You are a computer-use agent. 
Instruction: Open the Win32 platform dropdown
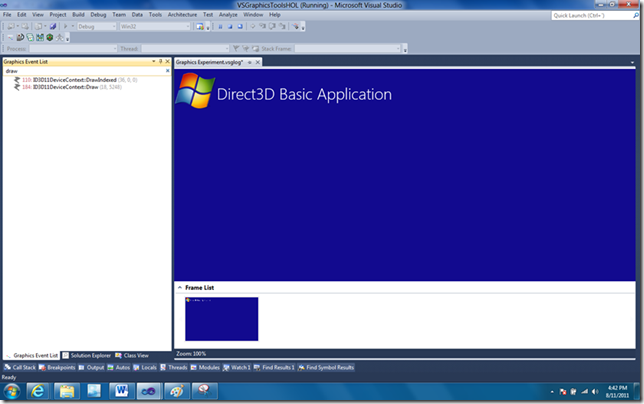(188, 26)
